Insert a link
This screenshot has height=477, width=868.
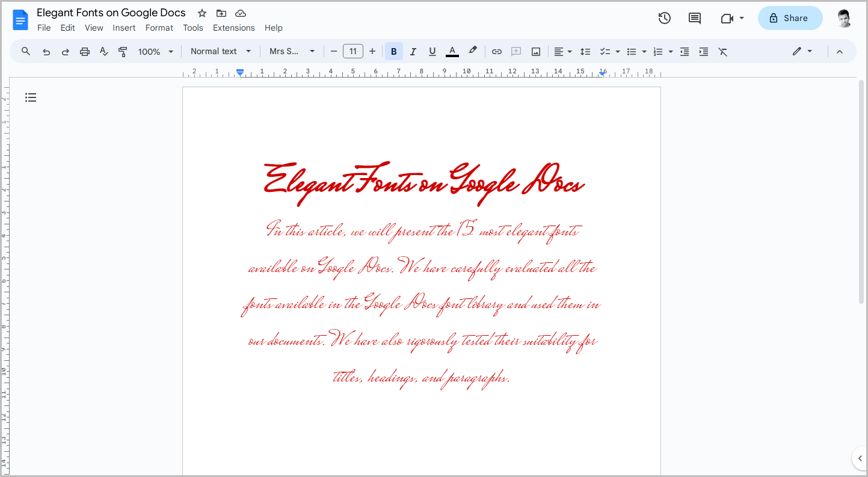(497, 51)
